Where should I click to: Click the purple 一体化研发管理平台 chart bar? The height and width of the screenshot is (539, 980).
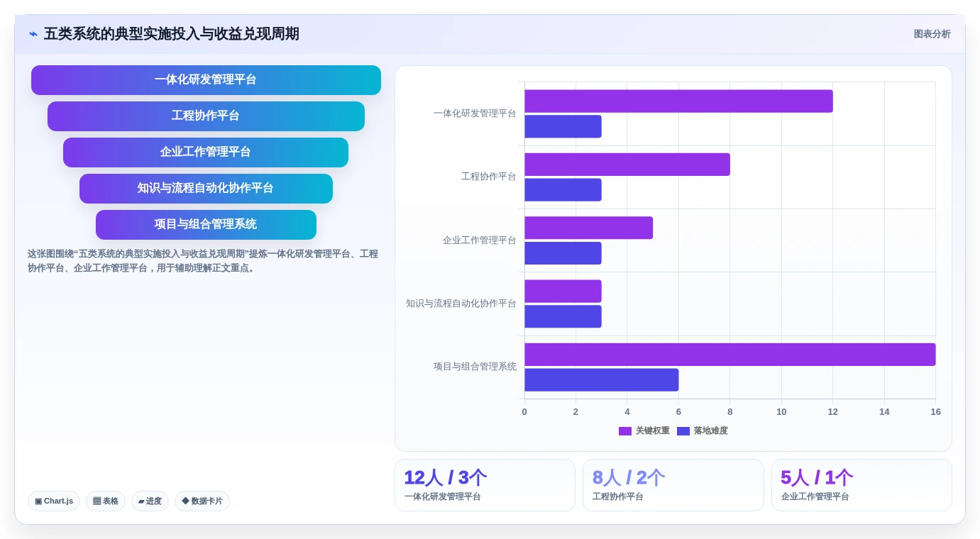coord(678,101)
